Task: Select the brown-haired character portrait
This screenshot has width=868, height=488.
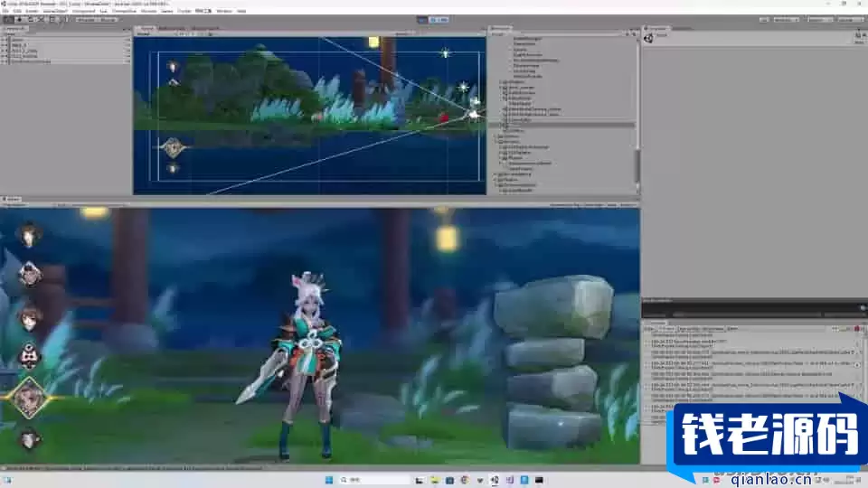Action: (x=29, y=317)
